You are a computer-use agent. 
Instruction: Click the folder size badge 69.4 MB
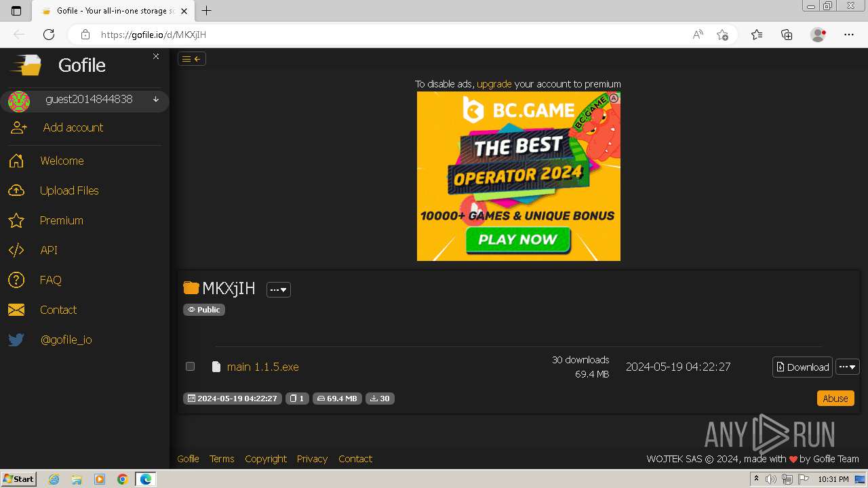[x=337, y=399]
